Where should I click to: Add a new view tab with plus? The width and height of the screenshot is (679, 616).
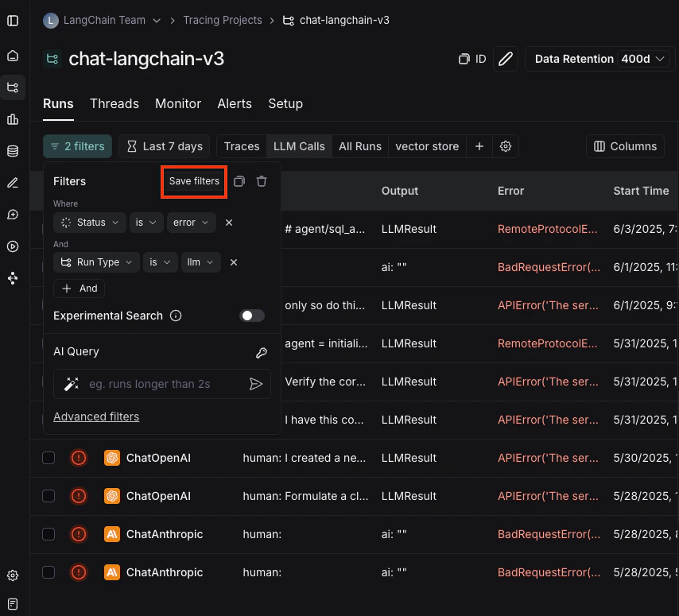479,146
